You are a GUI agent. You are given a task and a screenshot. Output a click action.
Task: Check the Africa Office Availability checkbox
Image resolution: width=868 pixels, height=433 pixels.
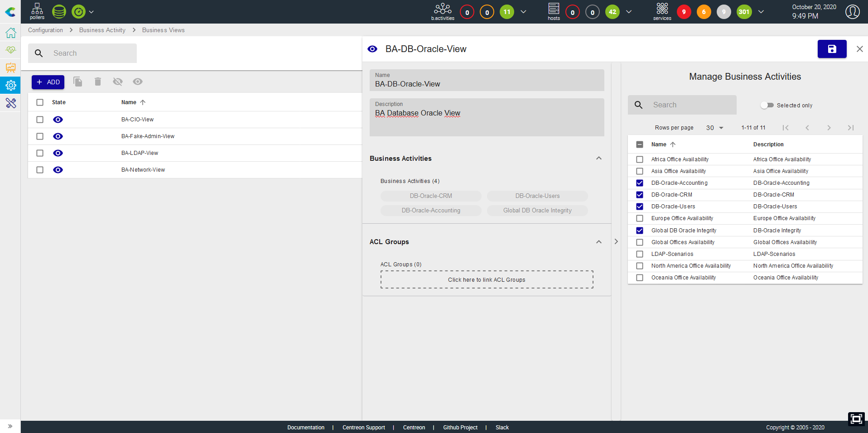click(x=640, y=159)
